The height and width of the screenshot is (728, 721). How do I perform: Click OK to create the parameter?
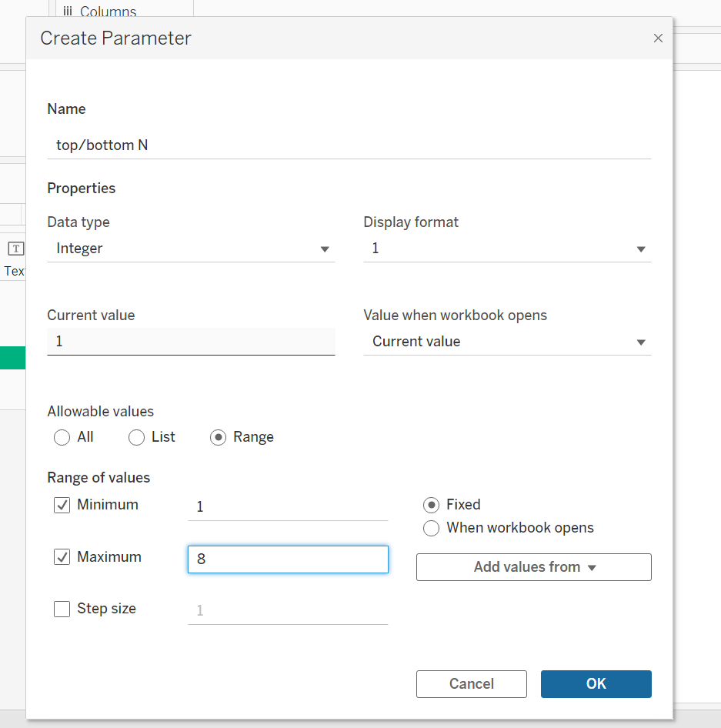click(x=596, y=683)
